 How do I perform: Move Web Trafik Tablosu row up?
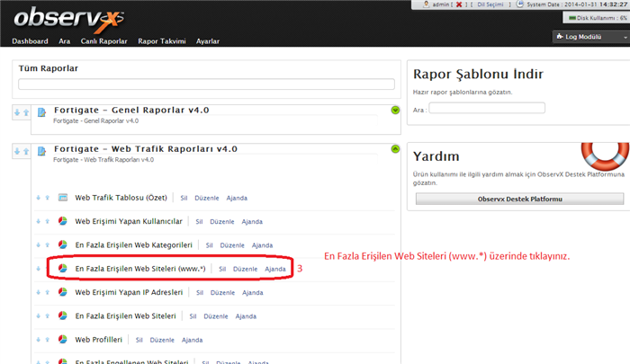48,198
